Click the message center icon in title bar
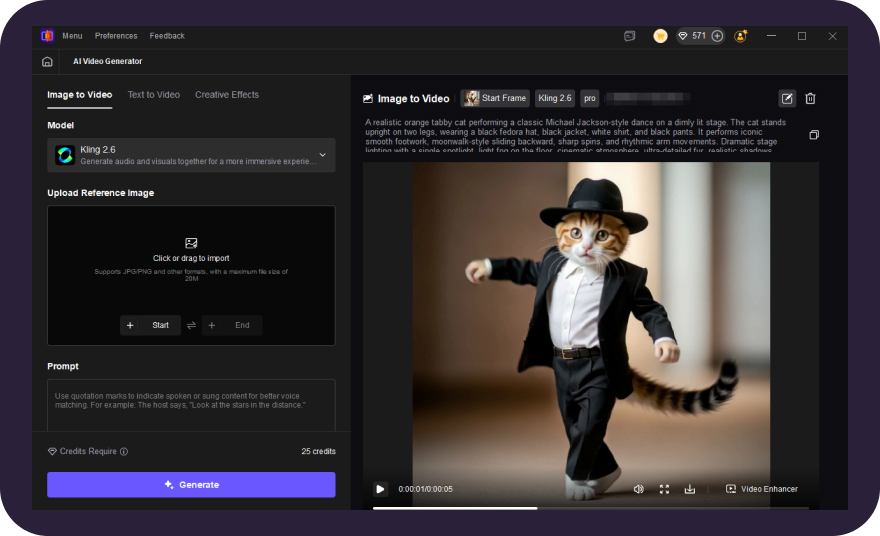Image resolution: width=880 pixels, height=536 pixels. [630, 36]
